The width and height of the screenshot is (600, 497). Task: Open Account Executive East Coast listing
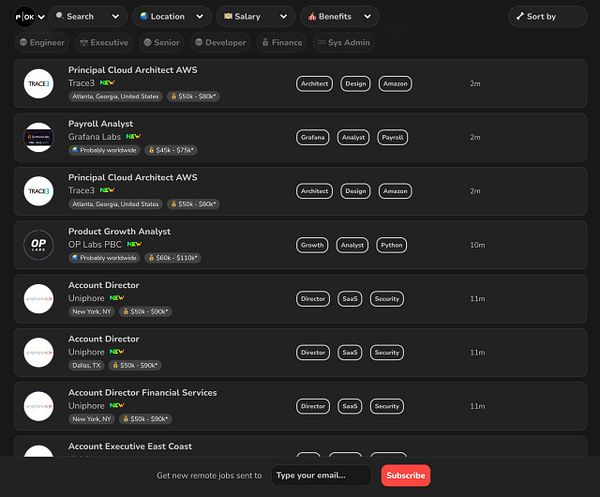[x=300, y=446]
